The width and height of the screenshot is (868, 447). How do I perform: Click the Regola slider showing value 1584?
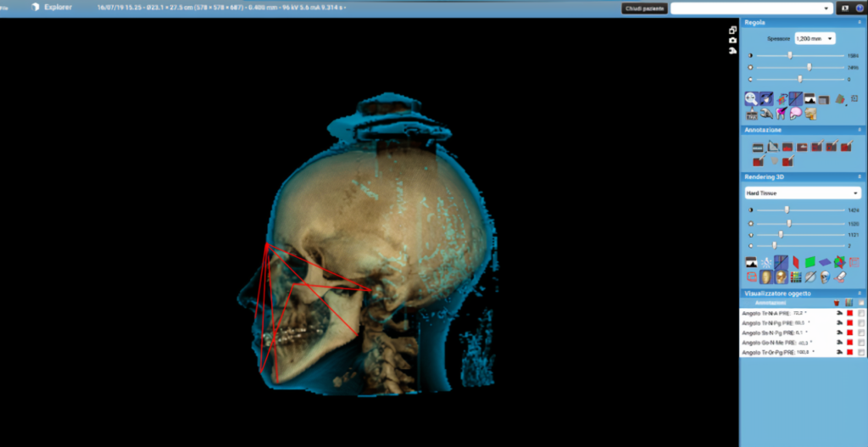coord(800,55)
